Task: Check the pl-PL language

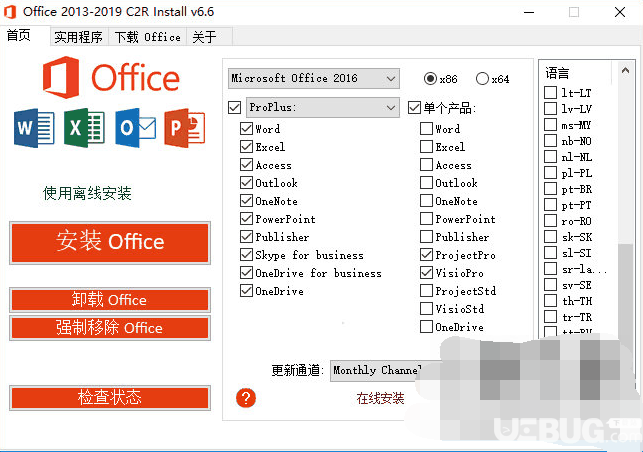Action: click(550, 173)
